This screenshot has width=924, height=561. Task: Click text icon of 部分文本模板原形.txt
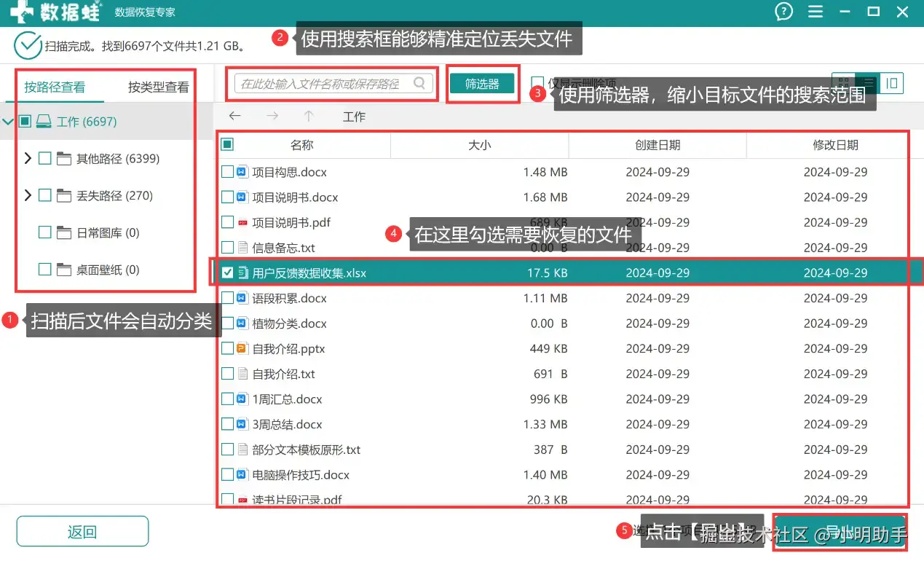point(243,450)
